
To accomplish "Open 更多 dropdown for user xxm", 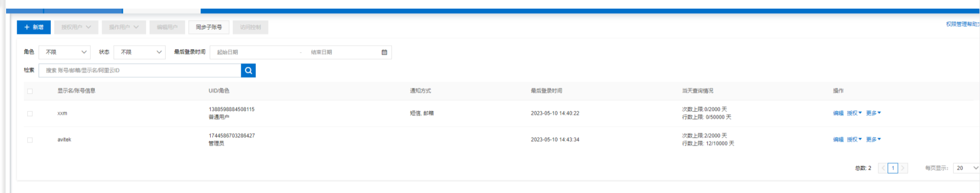I will (873, 113).
